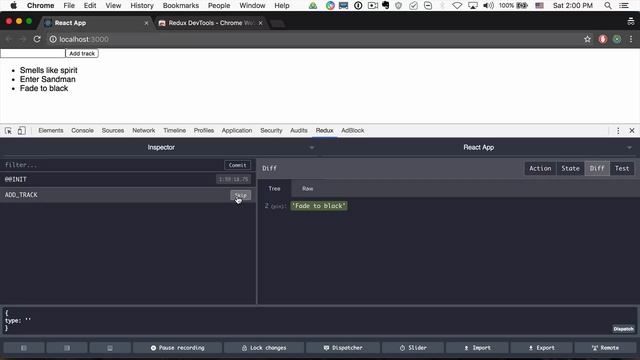640x360 pixels.
Task: Toggle the Dispatcher panel
Action: [343, 348]
